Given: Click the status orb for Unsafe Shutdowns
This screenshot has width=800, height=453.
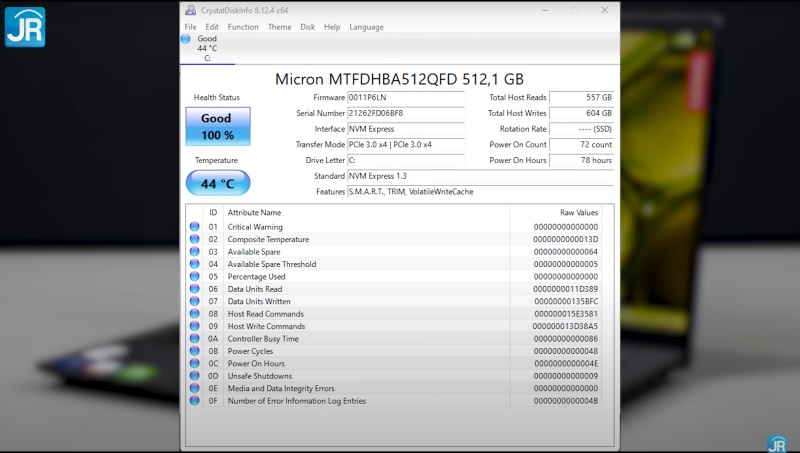Looking at the screenshot, I should (x=194, y=375).
